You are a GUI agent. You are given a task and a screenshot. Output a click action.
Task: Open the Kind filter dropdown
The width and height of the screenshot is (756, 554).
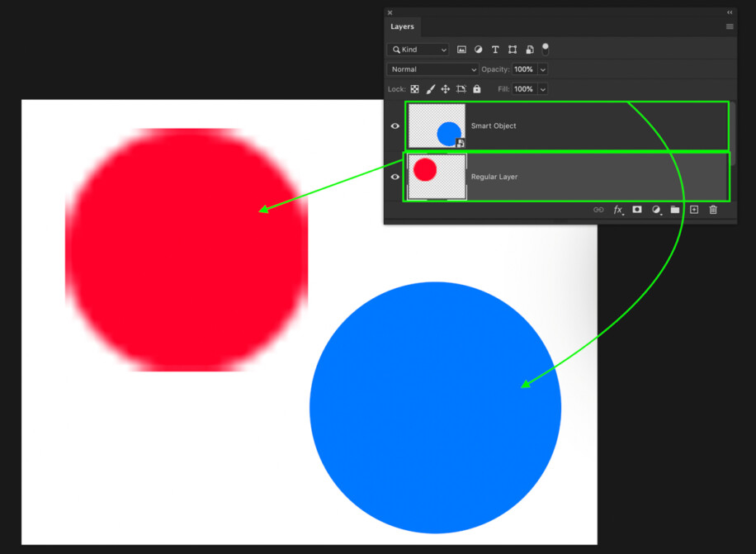coord(418,49)
